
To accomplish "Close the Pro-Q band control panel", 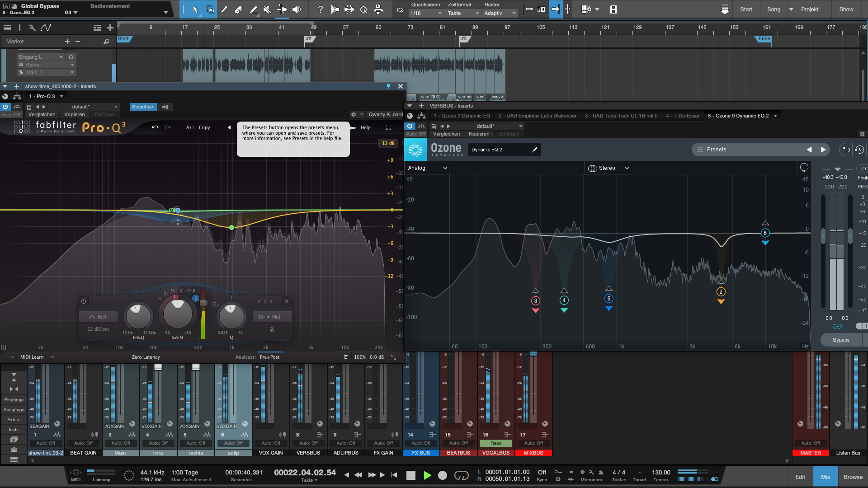I will click(x=286, y=301).
